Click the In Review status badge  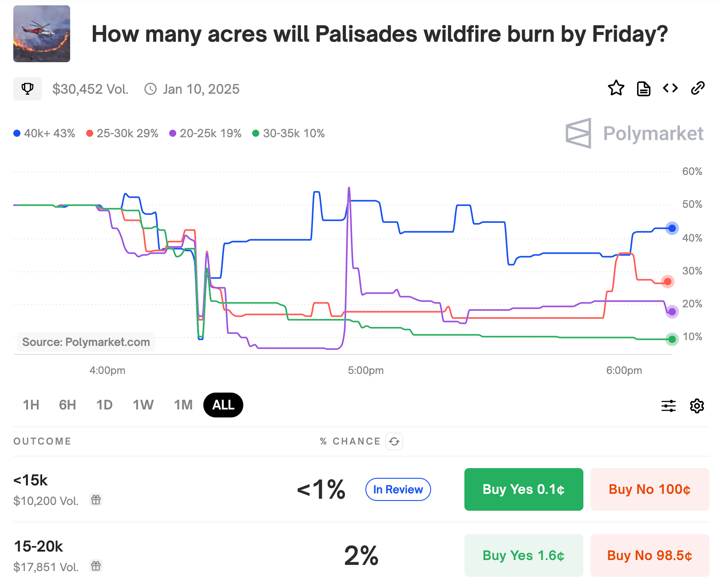pyautogui.click(x=397, y=489)
